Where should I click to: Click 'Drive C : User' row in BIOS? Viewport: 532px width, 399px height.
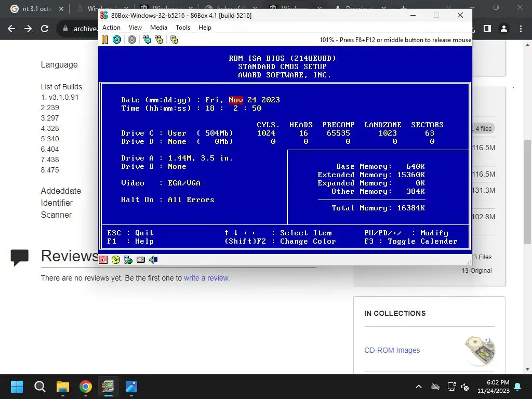click(x=282, y=134)
